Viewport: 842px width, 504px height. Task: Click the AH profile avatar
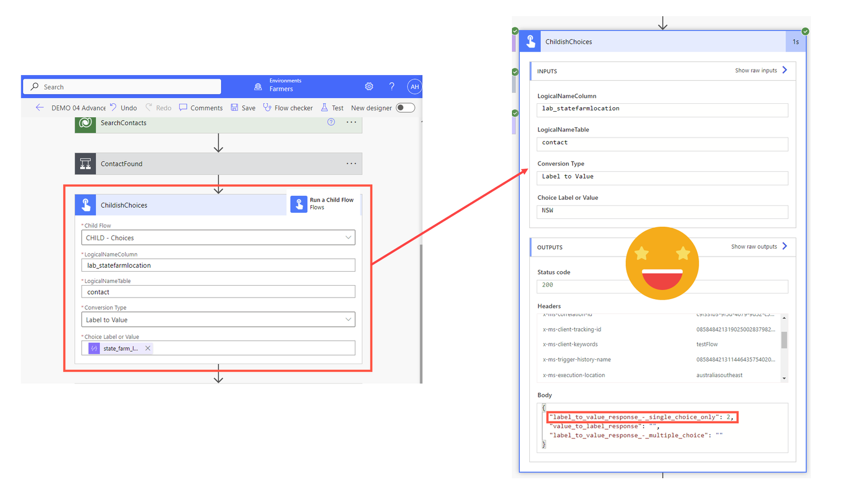(414, 86)
